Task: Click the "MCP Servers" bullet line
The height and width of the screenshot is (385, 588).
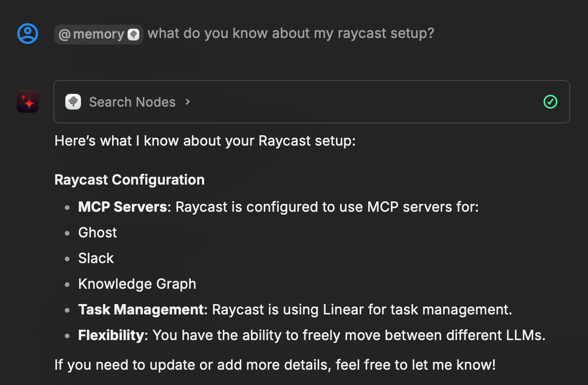Action: coord(278,207)
